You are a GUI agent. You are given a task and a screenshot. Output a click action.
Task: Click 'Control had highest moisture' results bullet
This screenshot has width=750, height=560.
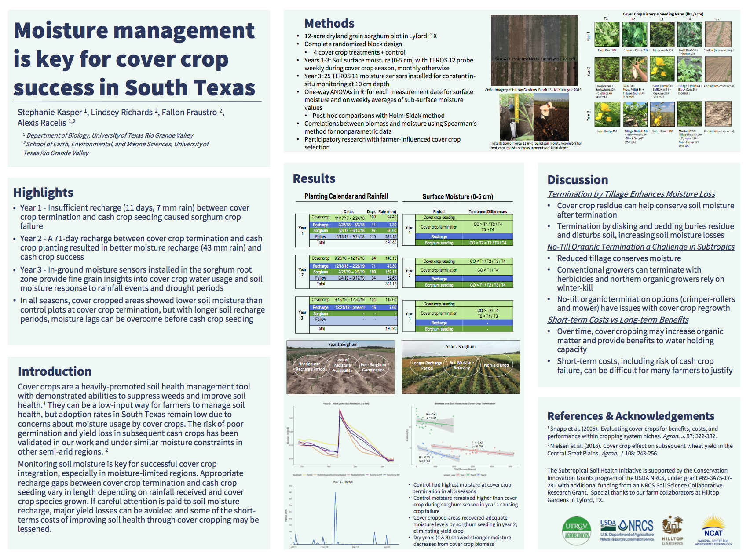pos(462,488)
